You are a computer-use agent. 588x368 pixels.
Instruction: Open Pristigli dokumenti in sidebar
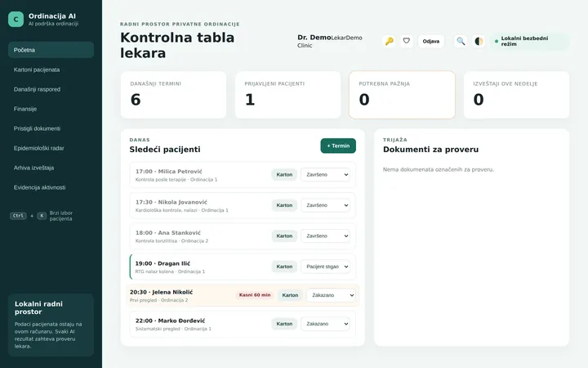51,128
